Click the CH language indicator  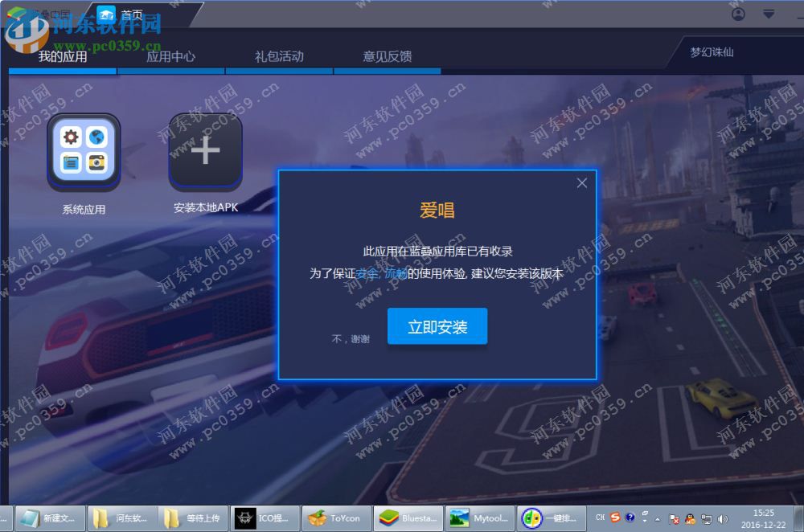click(600, 518)
